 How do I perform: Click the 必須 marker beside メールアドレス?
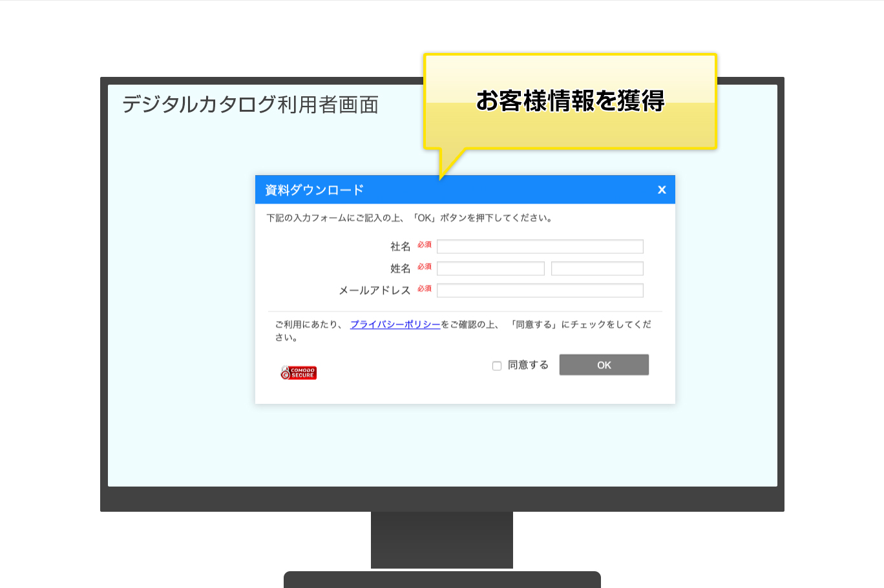tap(424, 288)
